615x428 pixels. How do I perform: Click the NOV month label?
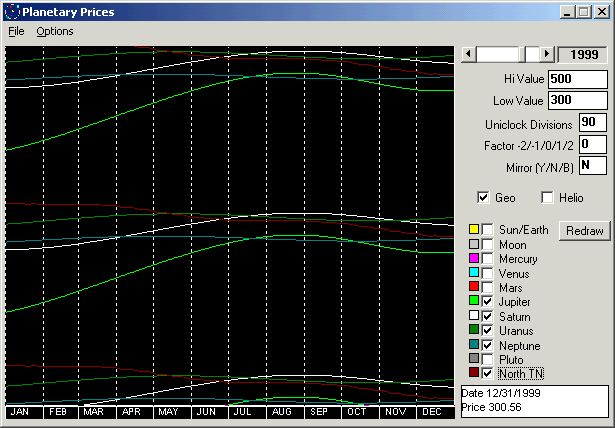[x=395, y=412]
